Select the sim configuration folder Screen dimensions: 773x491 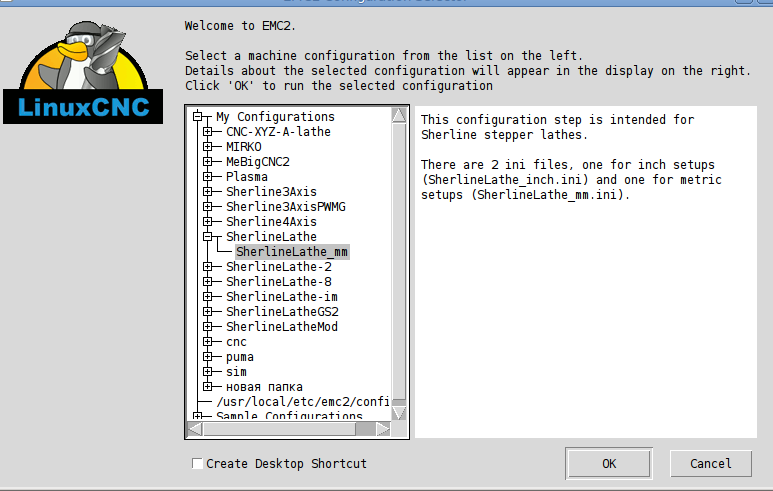tap(236, 372)
